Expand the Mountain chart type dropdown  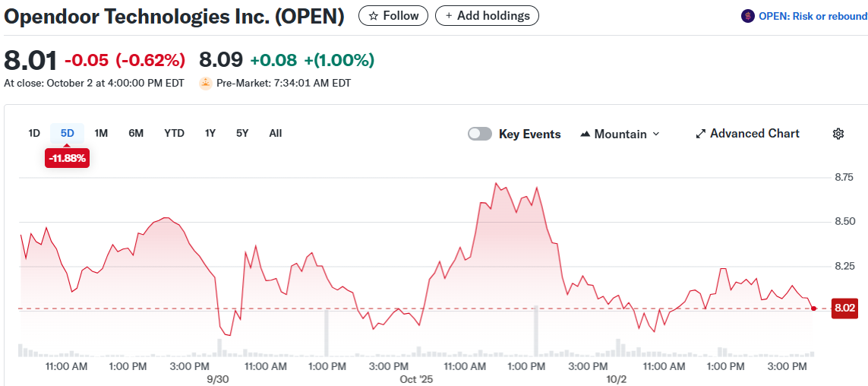pyautogui.click(x=620, y=134)
